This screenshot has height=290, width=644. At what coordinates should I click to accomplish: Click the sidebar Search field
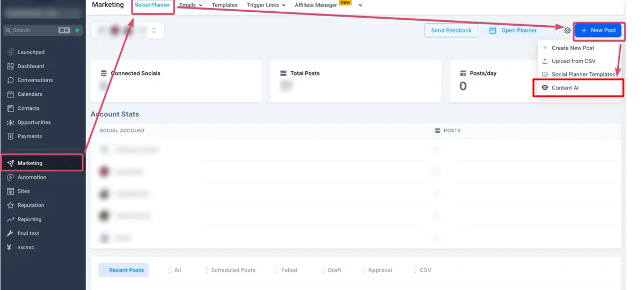coord(38,31)
